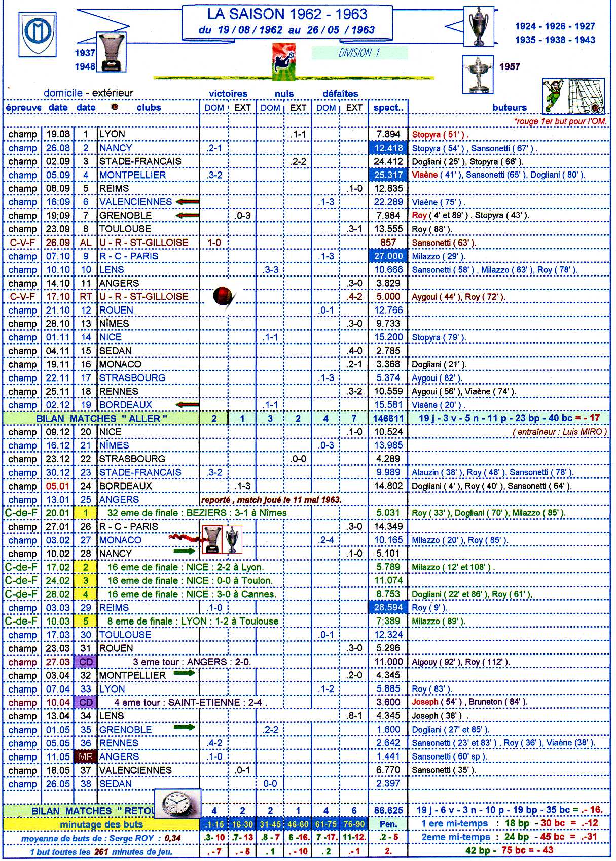Click the Olympique de Marseille crest logo
This screenshot has width=616, height=861.
tap(38, 34)
